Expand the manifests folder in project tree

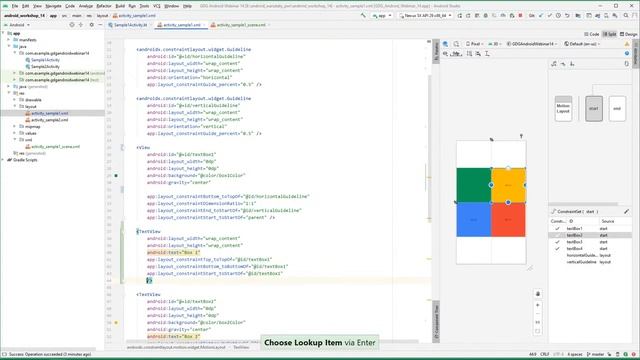9,40
